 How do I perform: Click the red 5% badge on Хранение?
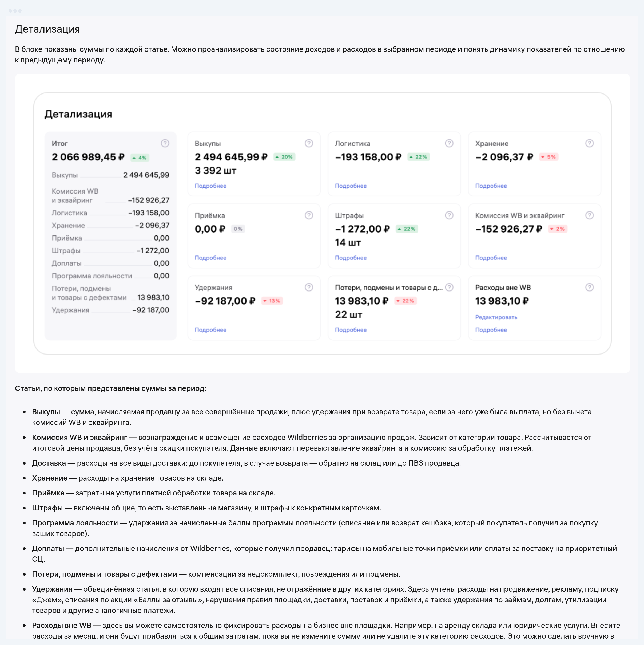point(548,157)
